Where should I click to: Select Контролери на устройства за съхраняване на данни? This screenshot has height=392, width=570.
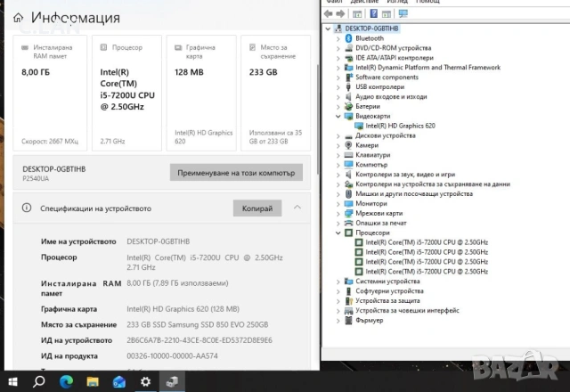point(433,184)
